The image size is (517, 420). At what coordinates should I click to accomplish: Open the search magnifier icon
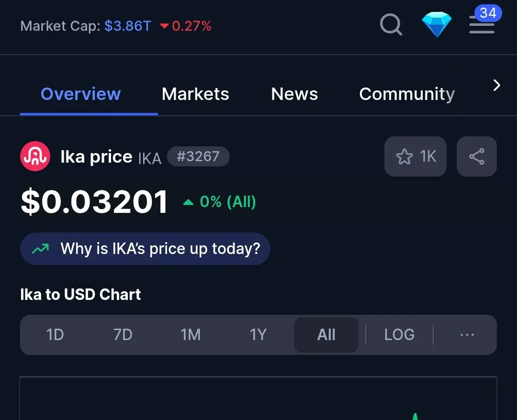[391, 24]
